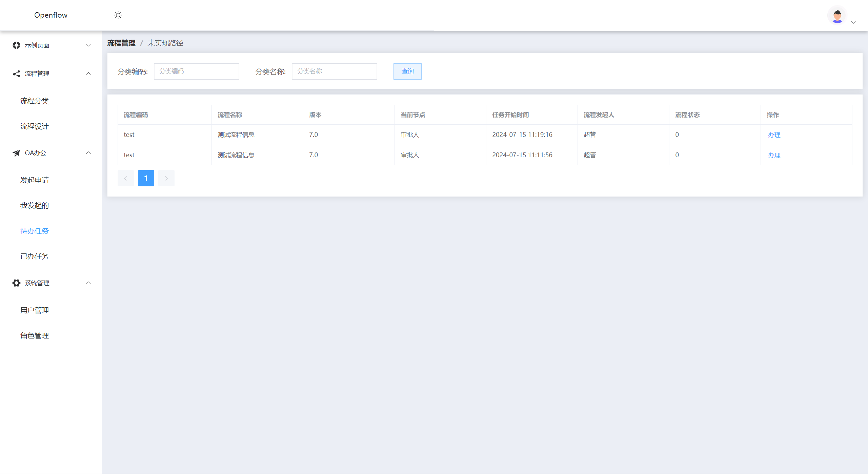Go to 发起申请 page
The height and width of the screenshot is (474, 868).
click(x=35, y=180)
